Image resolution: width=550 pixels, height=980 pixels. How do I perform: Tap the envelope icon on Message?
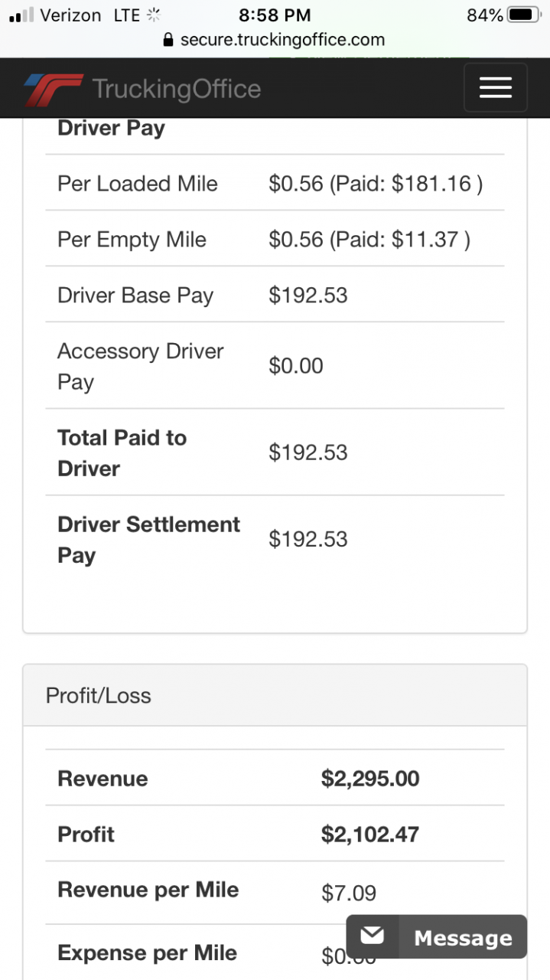[x=373, y=936]
